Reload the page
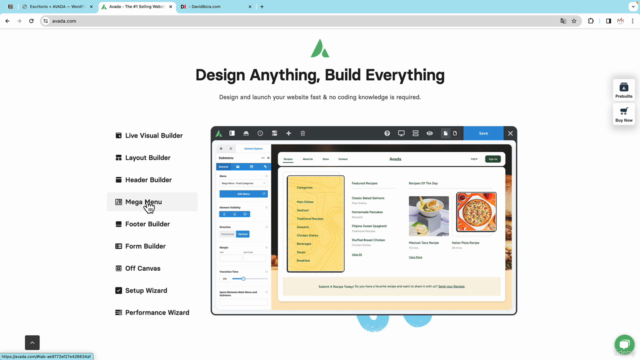This screenshot has width=640, height=360. pos(31,21)
